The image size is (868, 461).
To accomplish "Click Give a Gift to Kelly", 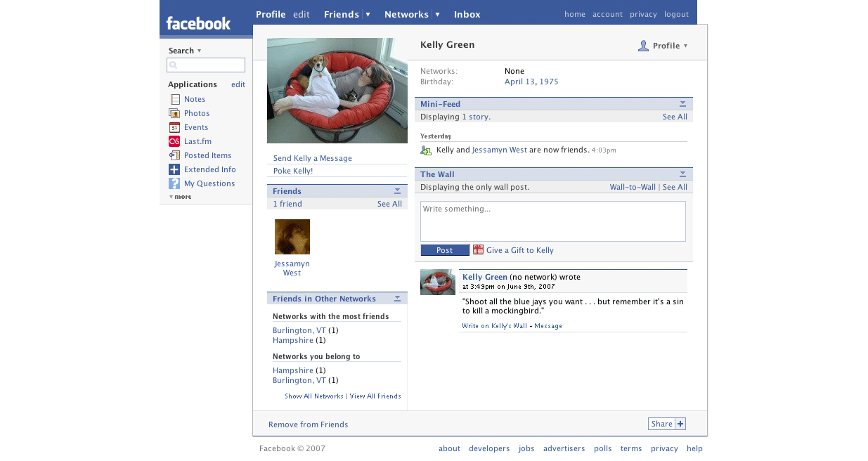I will point(520,250).
